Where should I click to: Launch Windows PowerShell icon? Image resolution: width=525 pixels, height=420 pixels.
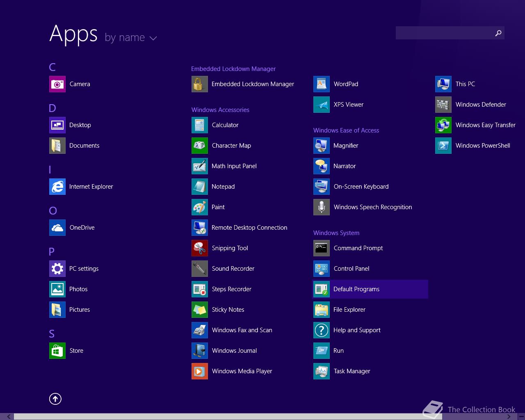[443, 146]
